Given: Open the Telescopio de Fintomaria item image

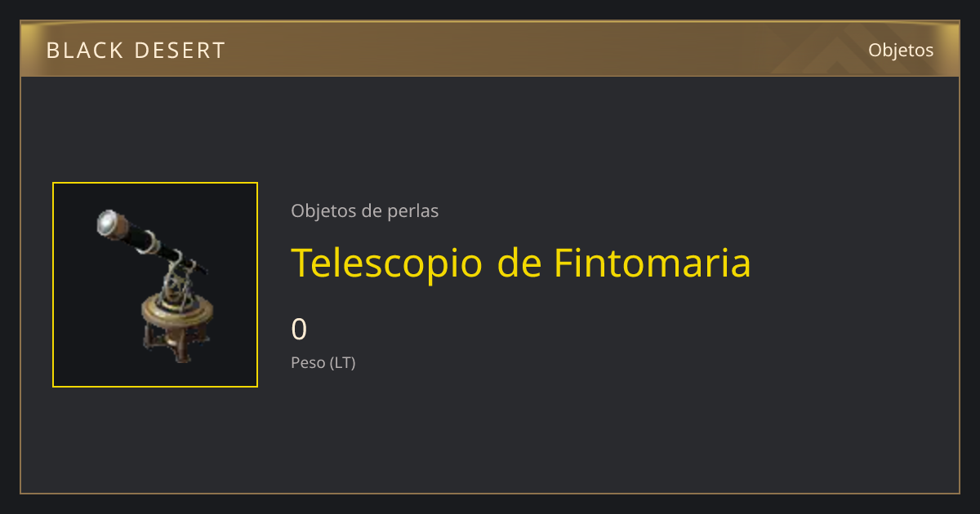Looking at the screenshot, I should [155, 285].
